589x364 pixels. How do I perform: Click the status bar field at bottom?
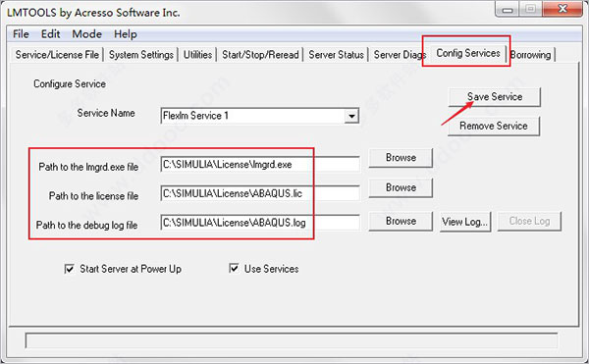click(292, 340)
